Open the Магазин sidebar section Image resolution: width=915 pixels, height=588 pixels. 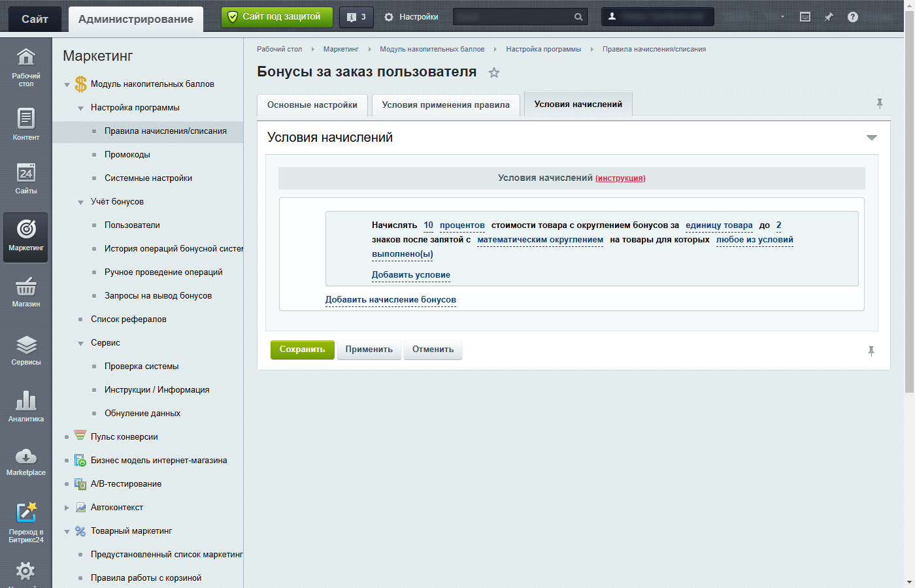(25, 292)
